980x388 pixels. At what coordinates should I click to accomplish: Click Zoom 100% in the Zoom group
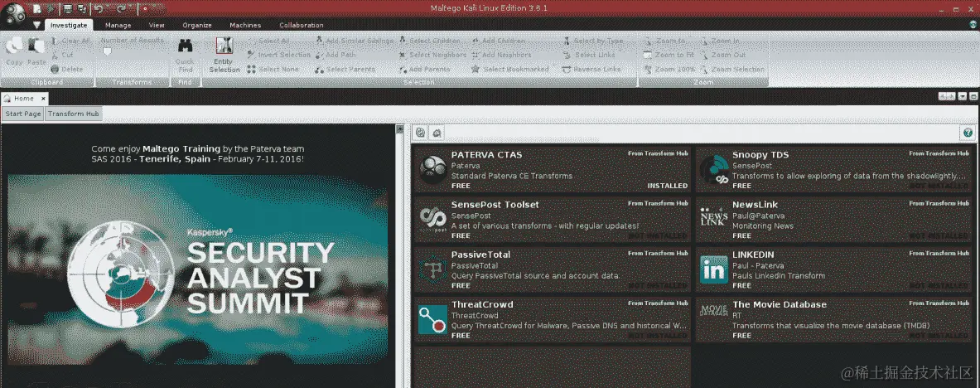coord(669,70)
